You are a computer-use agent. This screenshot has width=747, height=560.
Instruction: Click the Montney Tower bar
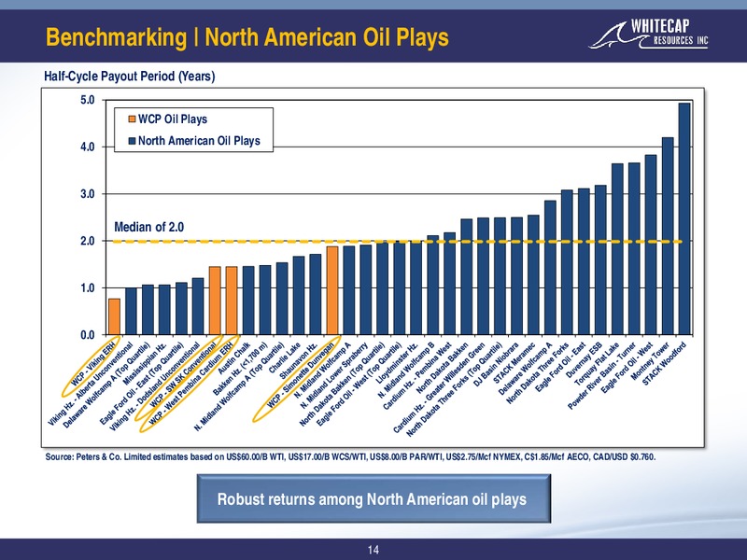click(668, 236)
